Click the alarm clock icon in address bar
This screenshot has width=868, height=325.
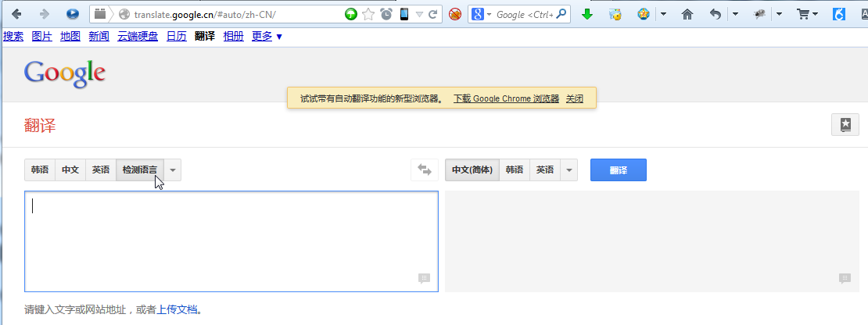point(386,14)
